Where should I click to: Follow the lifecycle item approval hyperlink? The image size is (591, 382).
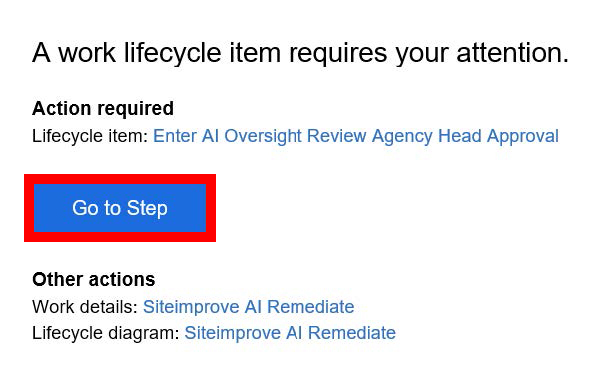pos(356,136)
